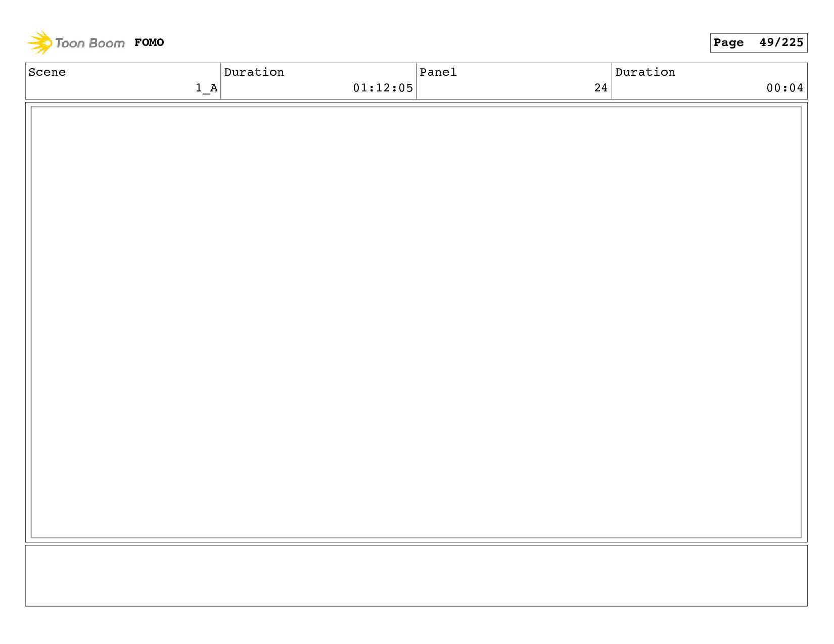Select panel duration value 00:04
Image resolution: width=834 pixels, height=644 pixels.
[785, 88]
